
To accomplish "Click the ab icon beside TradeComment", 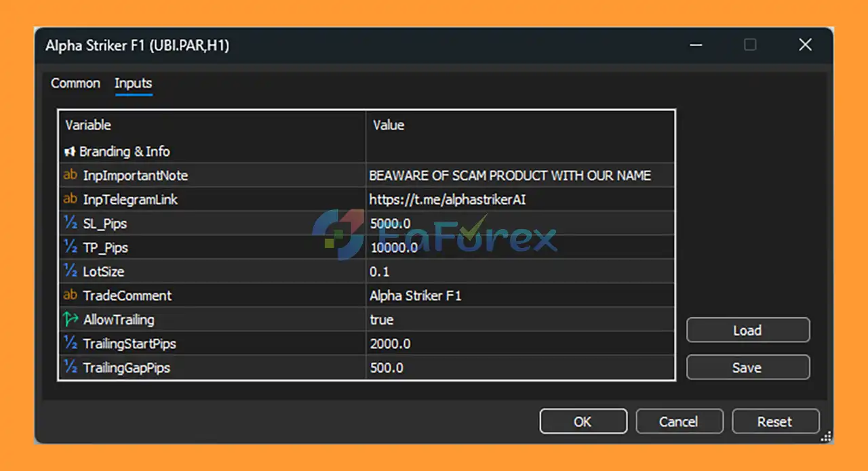I will (70, 295).
